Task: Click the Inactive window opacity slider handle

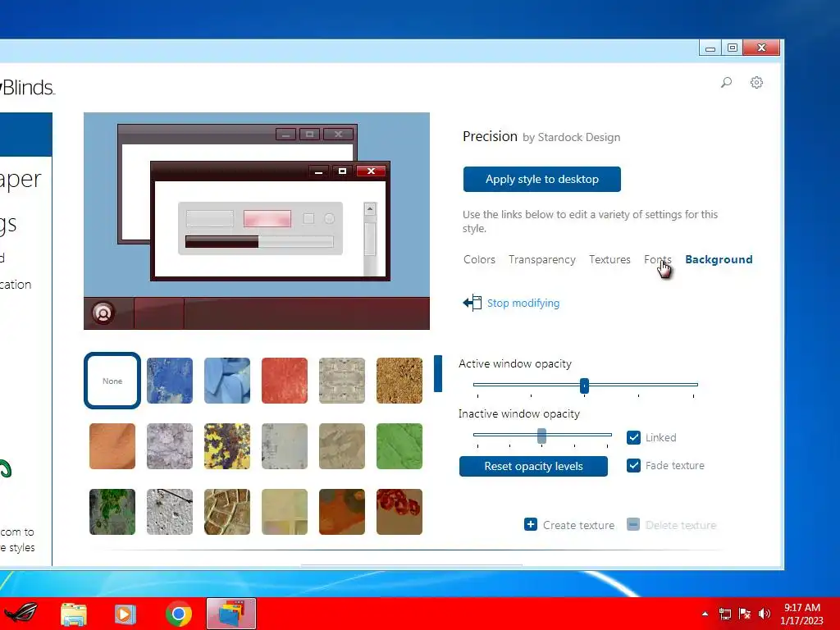Action: [x=541, y=436]
